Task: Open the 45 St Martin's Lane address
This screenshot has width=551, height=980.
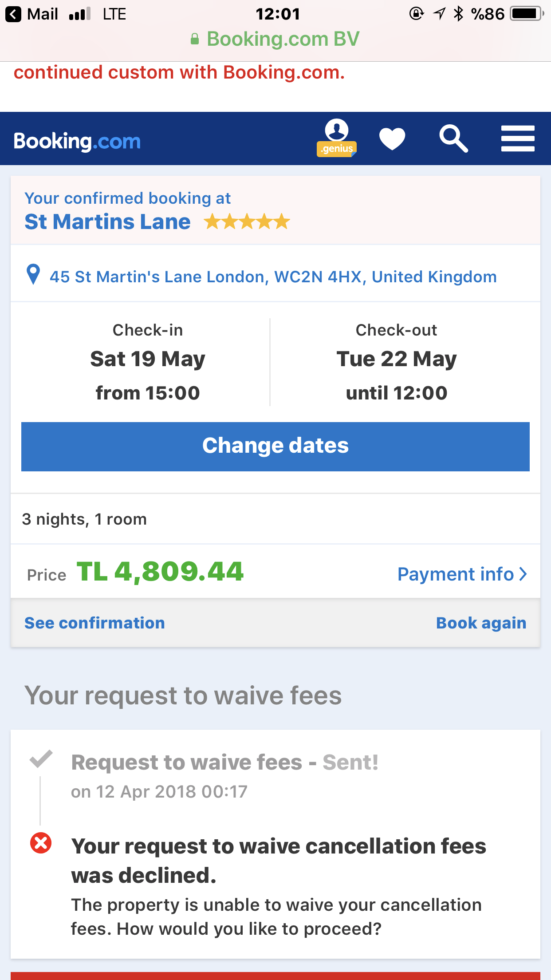Action: pyautogui.click(x=273, y=277)
